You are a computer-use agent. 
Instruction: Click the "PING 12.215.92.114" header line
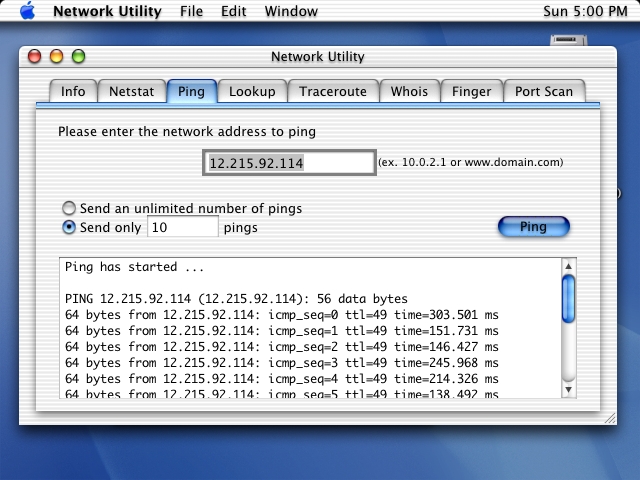point(236,299)
